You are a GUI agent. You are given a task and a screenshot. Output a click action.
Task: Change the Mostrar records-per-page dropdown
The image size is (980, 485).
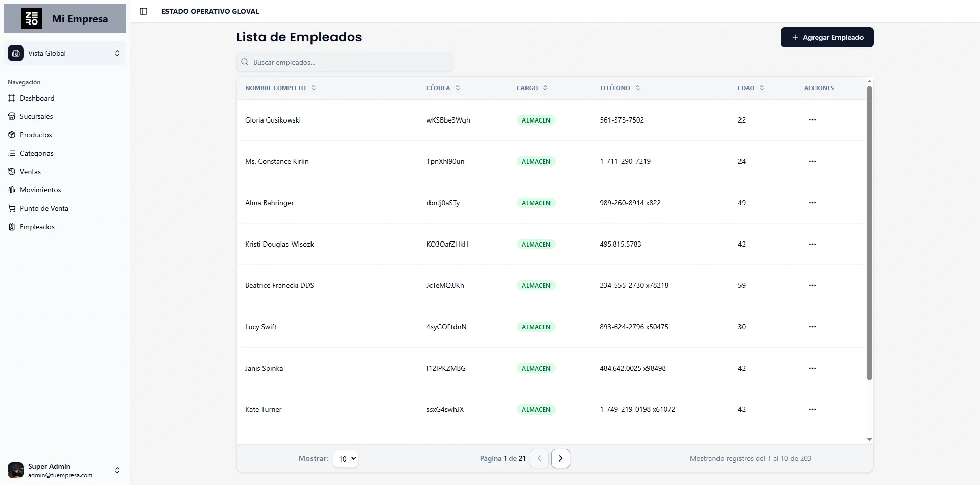tap(346, 458)
